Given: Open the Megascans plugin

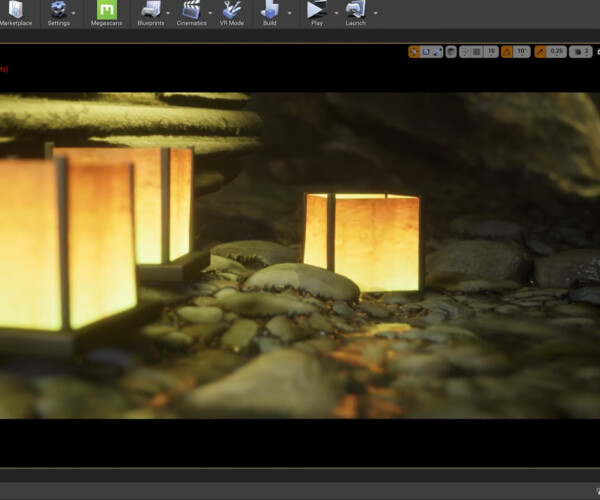Looking at the screenshot, I should 106,12.
